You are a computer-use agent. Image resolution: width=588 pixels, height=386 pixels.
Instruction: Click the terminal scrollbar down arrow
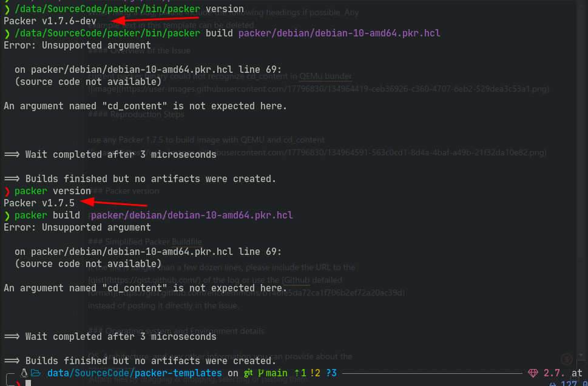[581, 354]
